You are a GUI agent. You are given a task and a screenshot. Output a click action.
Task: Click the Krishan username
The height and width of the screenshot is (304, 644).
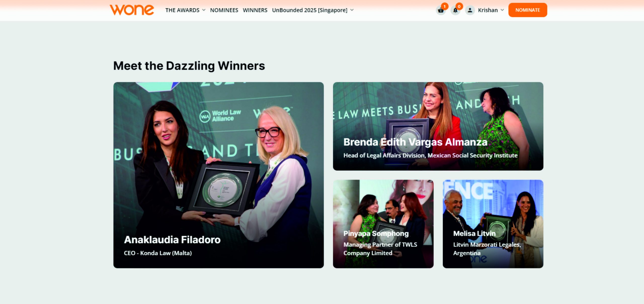tap(488, 10)
